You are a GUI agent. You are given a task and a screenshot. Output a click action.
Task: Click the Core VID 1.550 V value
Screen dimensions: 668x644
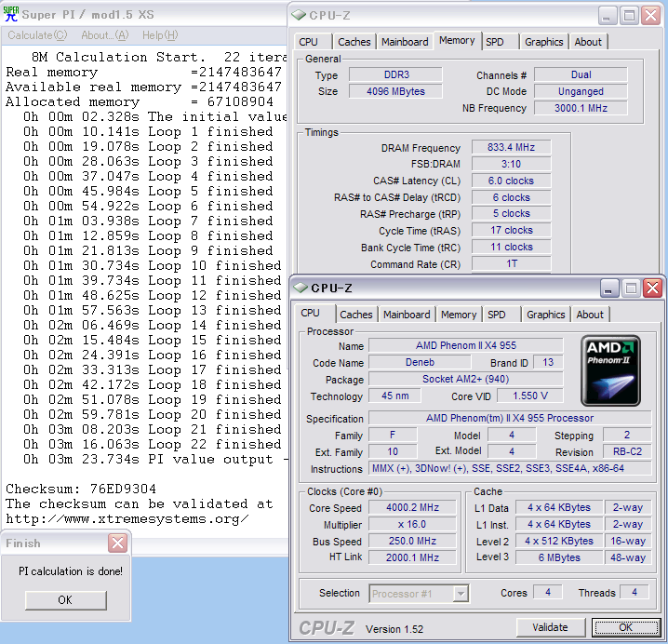coord(530,396)
